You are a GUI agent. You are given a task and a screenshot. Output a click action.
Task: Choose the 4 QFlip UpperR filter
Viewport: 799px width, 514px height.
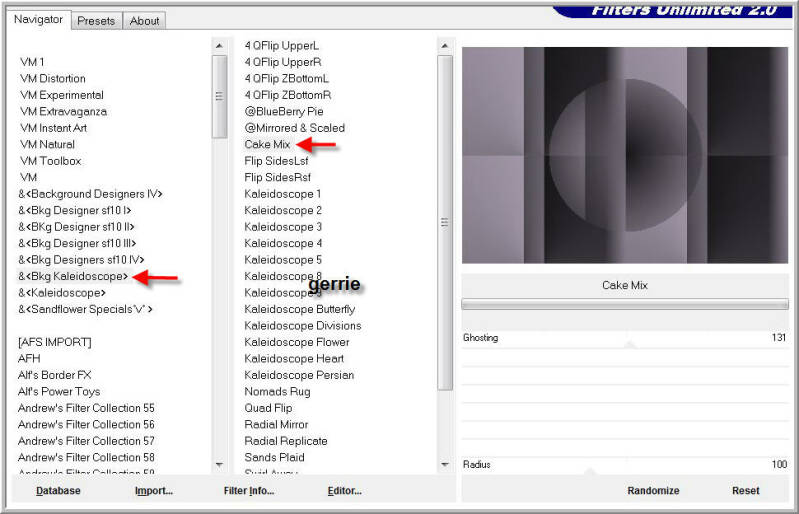pyautogui.click(x=283, y=62)
